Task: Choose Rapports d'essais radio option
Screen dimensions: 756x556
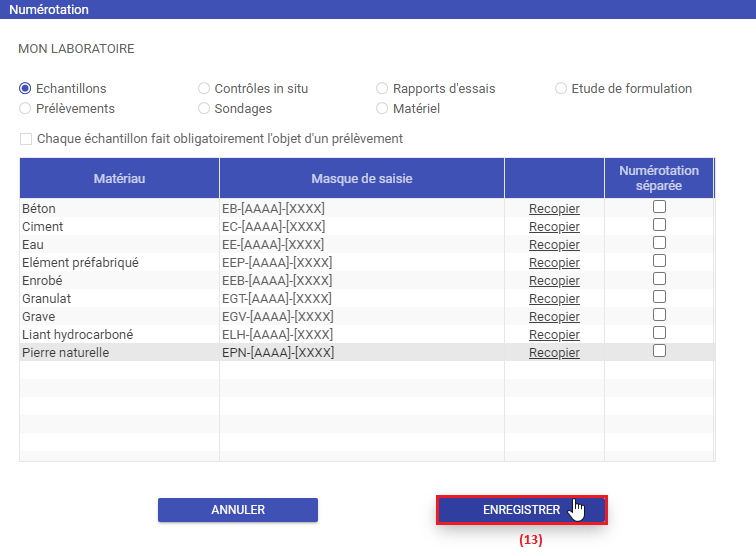Action: pyautogui.click(x=383, y=89)
